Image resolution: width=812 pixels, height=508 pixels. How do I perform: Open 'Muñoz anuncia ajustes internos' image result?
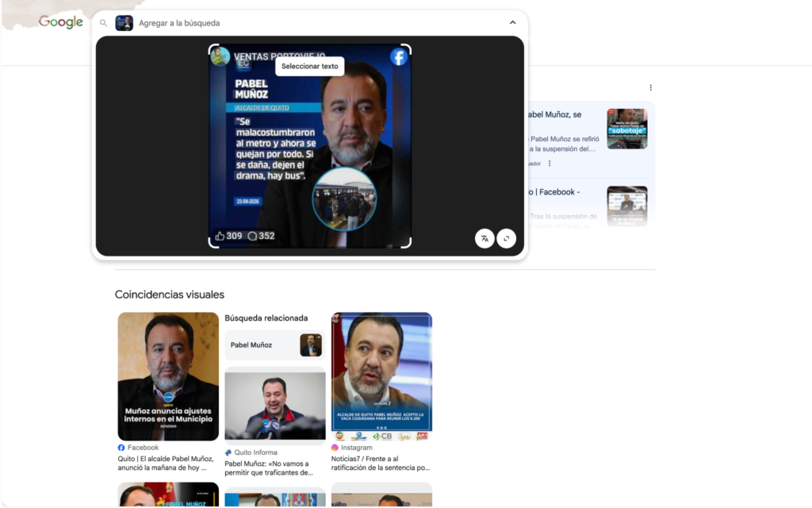pyautogui.click(x=168, y=376)
